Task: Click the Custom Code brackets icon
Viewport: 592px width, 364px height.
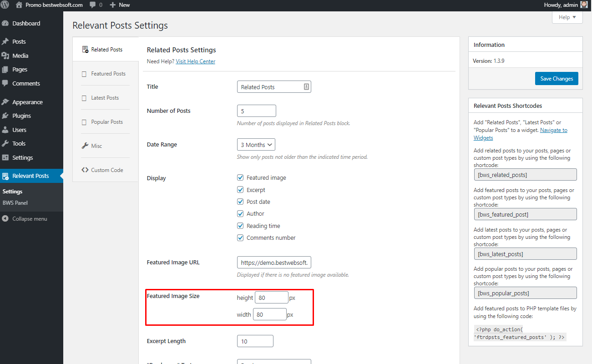Action: pos(85,170)
